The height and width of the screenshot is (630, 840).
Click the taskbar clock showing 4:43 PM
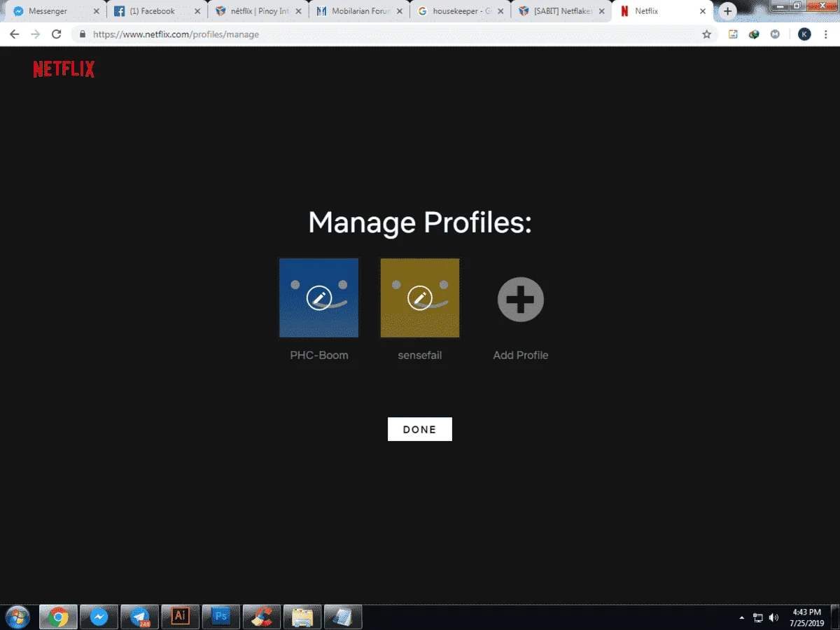pos(806,617)
